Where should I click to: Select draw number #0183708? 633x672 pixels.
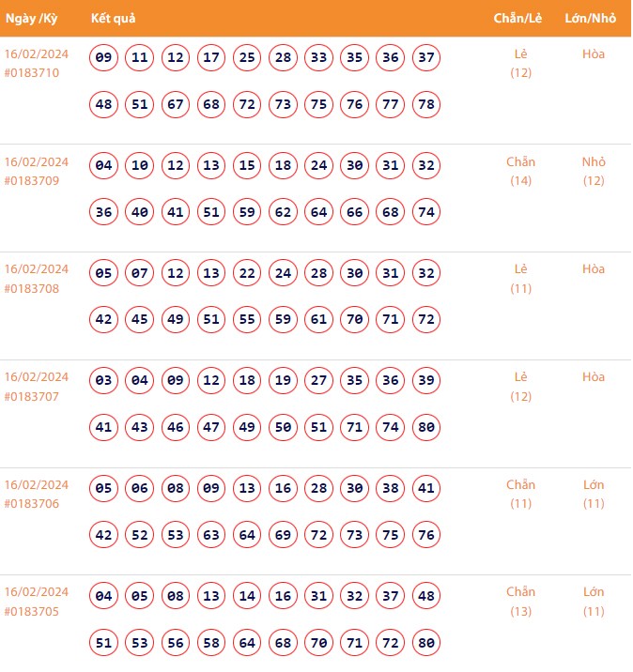coord(32,289)
